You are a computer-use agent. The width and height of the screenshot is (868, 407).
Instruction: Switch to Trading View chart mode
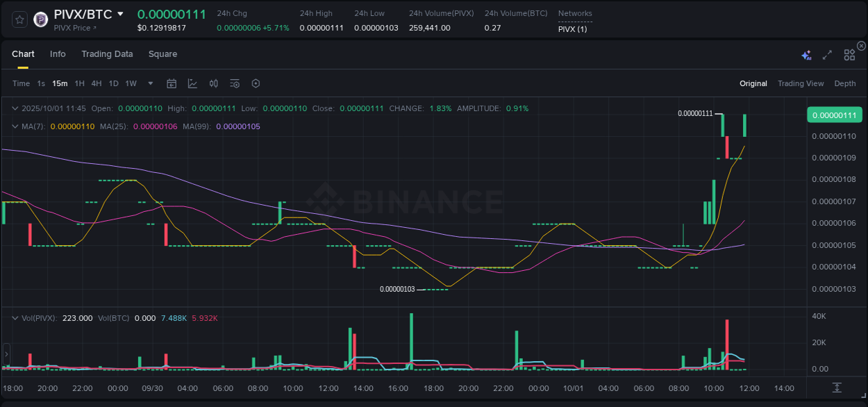pos(800,83)
